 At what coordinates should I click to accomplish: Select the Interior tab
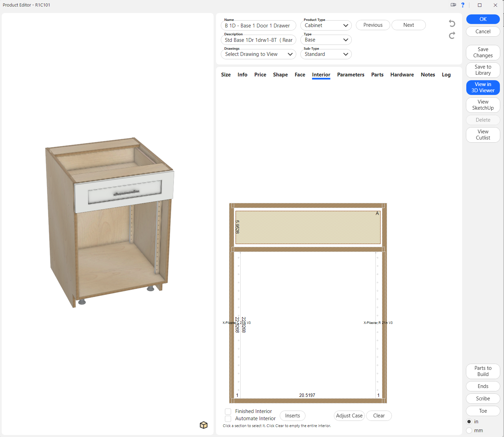321,75
